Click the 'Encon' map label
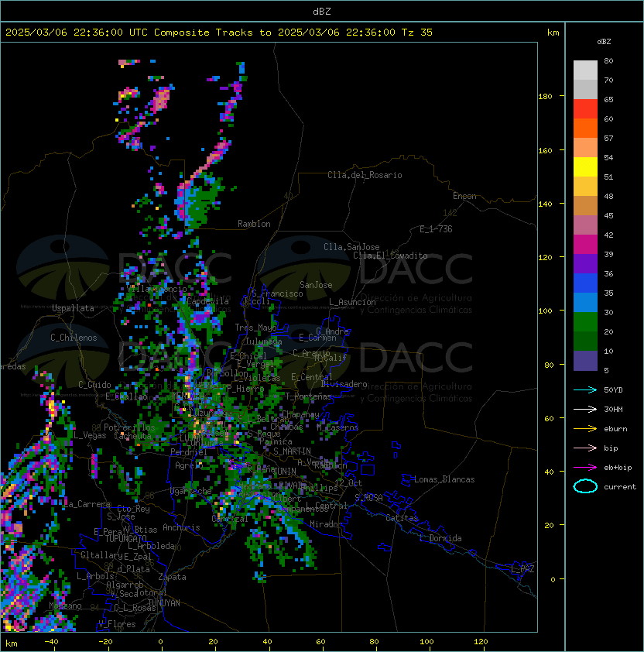644x652 pixels. [x=464, y=196]
